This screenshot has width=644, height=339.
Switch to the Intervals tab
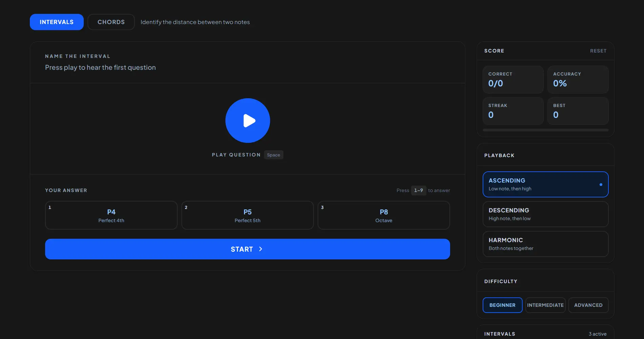point(57,22)
